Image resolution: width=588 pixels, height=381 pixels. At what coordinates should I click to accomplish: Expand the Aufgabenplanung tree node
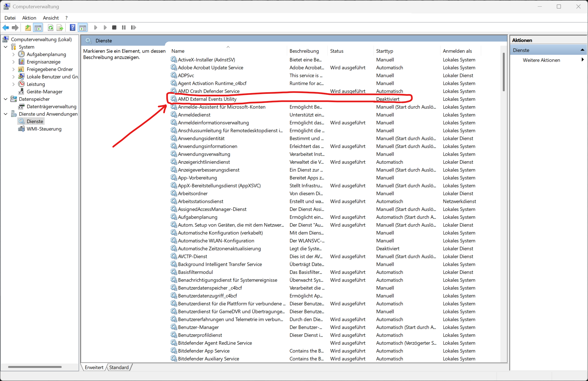pyautogui.click(x=13, y=54)
